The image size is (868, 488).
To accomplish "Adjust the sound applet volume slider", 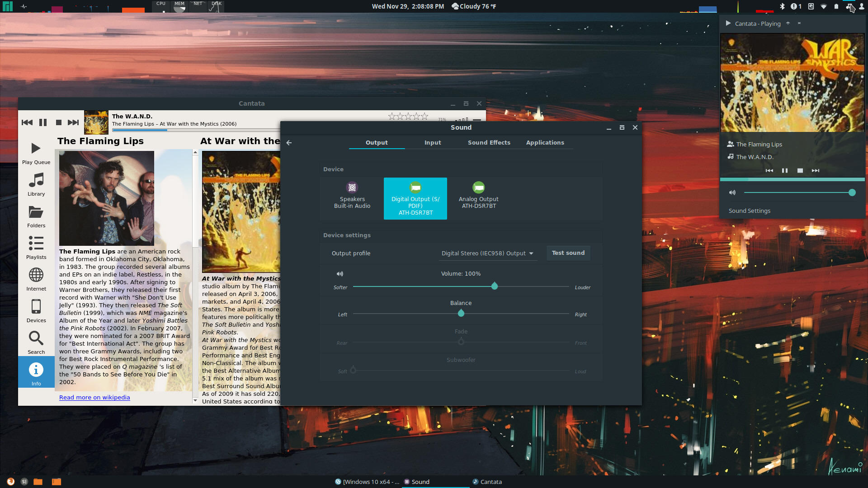I will point(799,193).
